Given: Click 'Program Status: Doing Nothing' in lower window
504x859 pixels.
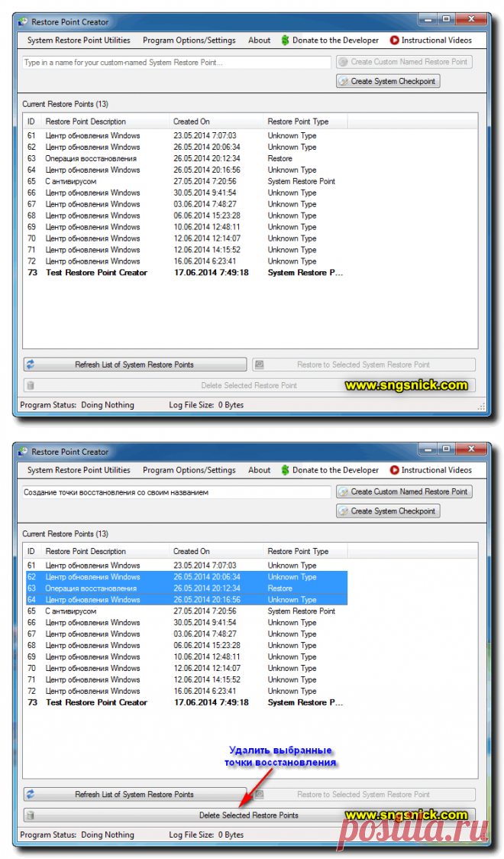Looking at the screenshot, I should (x=77, y=835).
